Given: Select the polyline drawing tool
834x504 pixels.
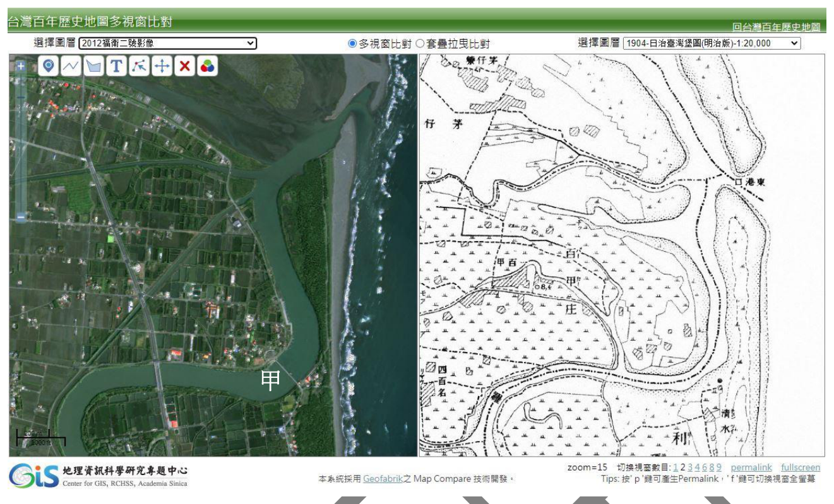Looking at the screenshot, I should click(71, 66).
